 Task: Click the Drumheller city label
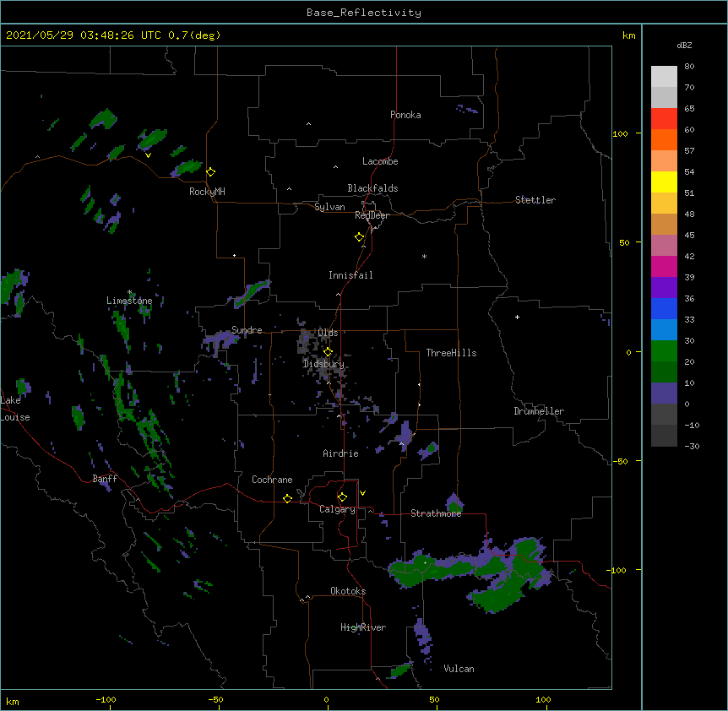(x=539, y=411)
